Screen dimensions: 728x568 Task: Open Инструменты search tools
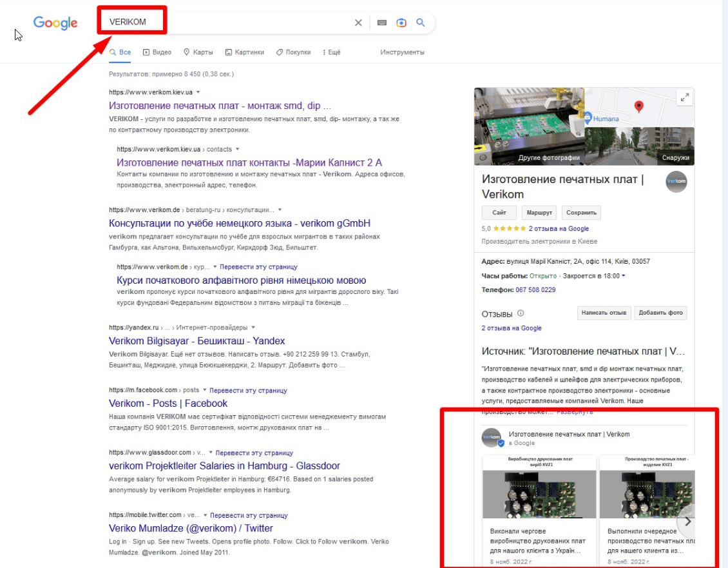click(x=402, y=52)
